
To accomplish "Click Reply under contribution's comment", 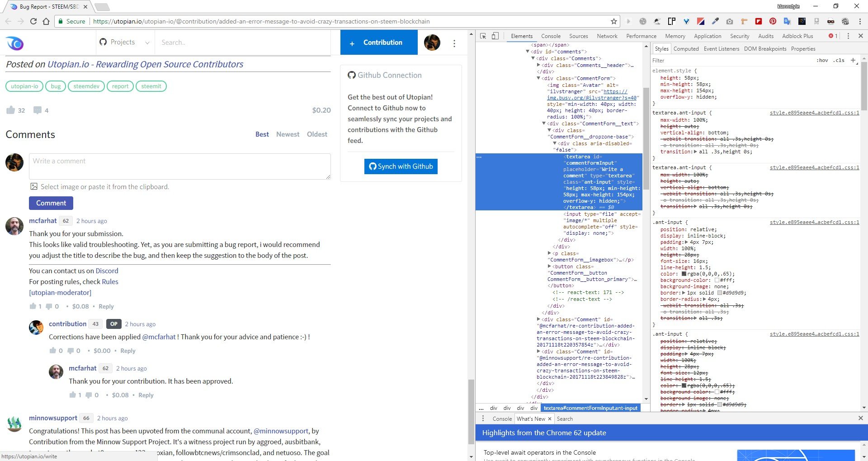I will (128, 351).
